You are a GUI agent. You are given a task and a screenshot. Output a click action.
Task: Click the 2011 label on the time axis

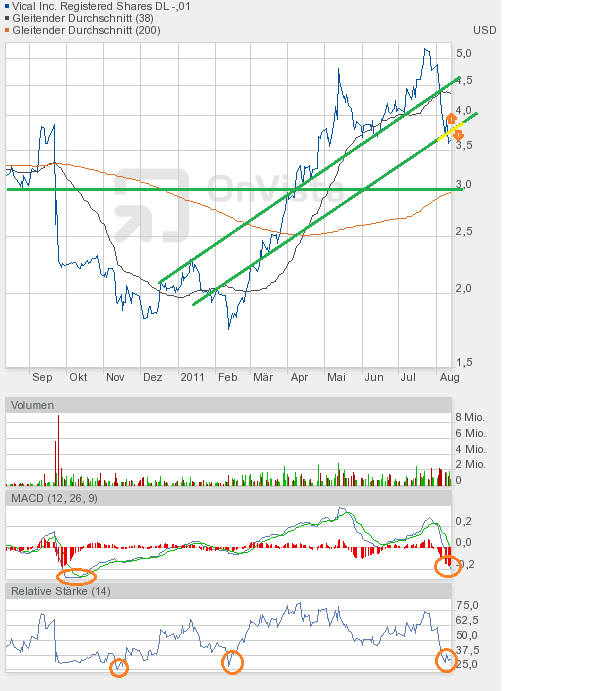click(192, 377)
